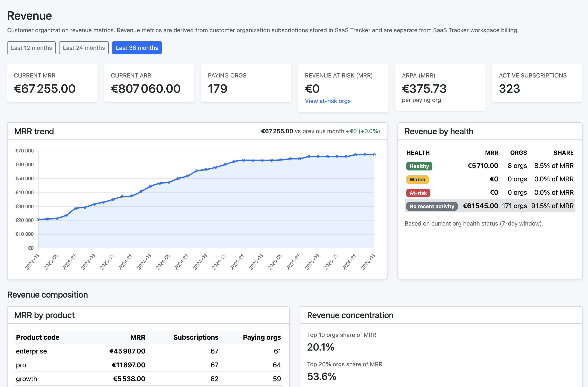Open the "View at-risk orgs" link
This screenshot has width=588, height=387.
[x=328, y=101]
